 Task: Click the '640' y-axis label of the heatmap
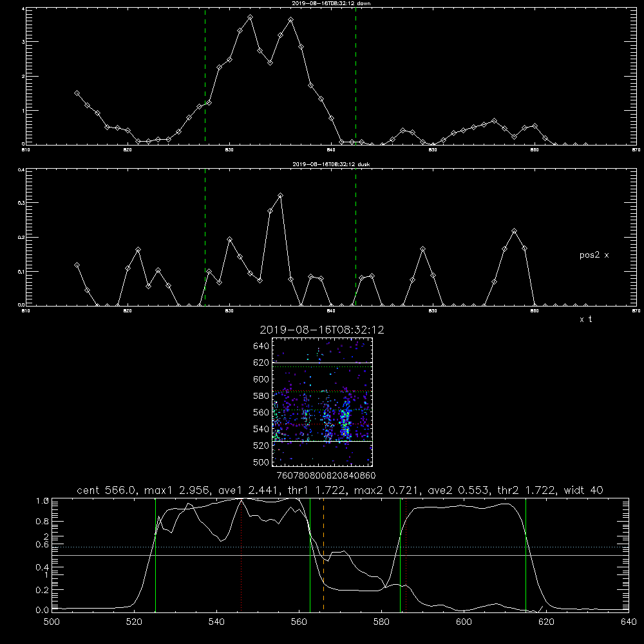pos(261,346)
